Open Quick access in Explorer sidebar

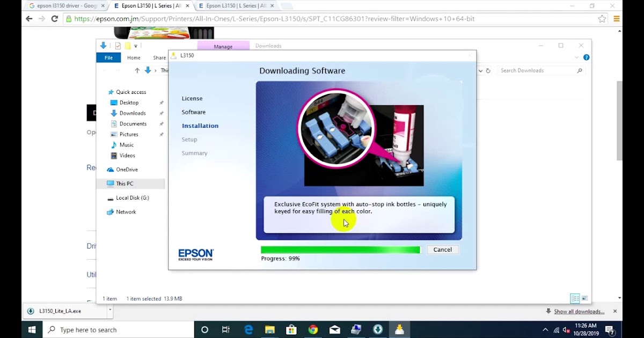point(131,92)
